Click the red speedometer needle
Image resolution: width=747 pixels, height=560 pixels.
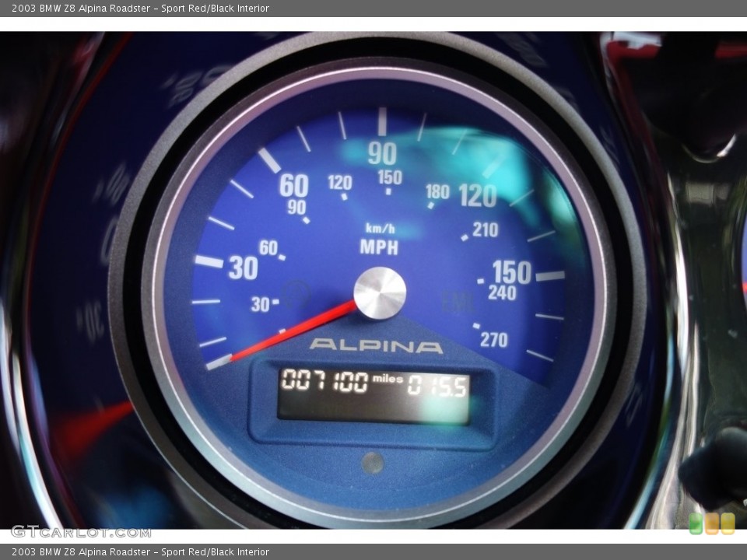(293, 331)
